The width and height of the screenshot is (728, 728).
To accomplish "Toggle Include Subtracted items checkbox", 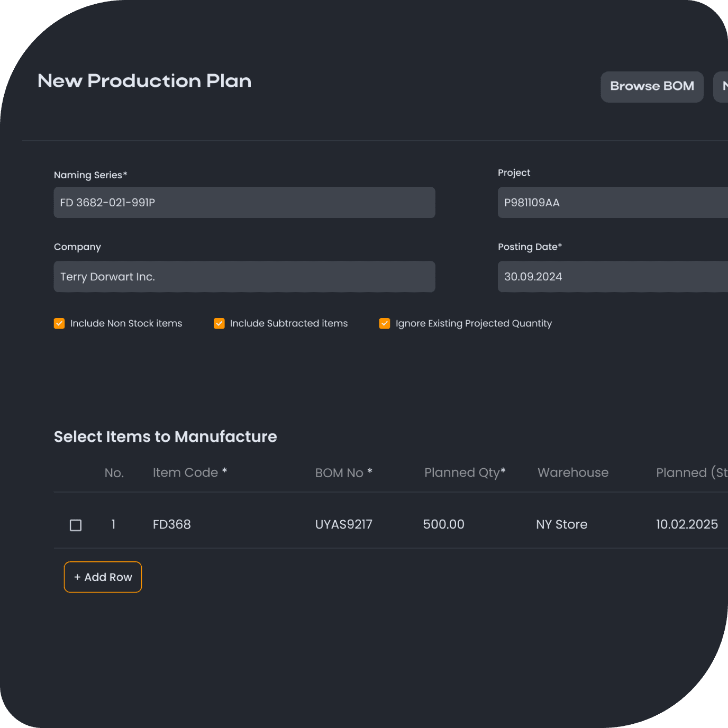I will pyautogui.click(x=219, y=323).
